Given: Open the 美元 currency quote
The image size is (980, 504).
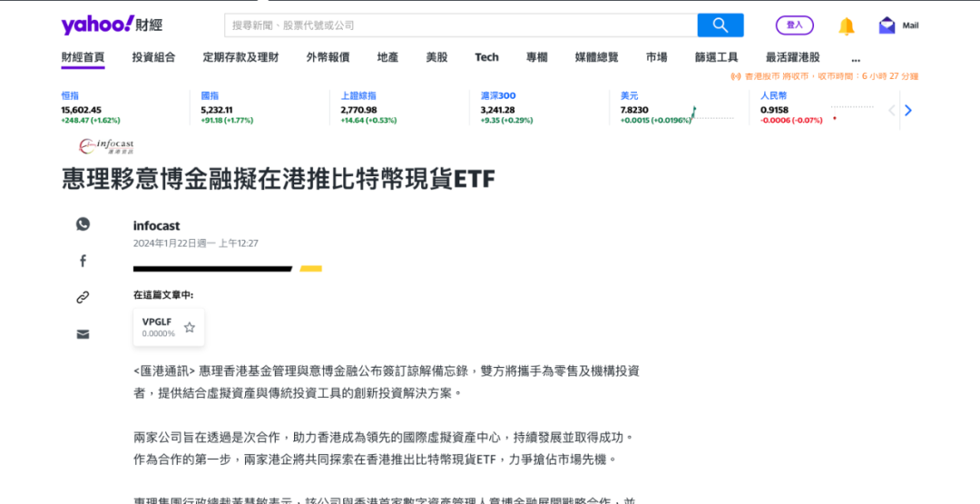Looking at the screenshot, I should coord(630,95).
